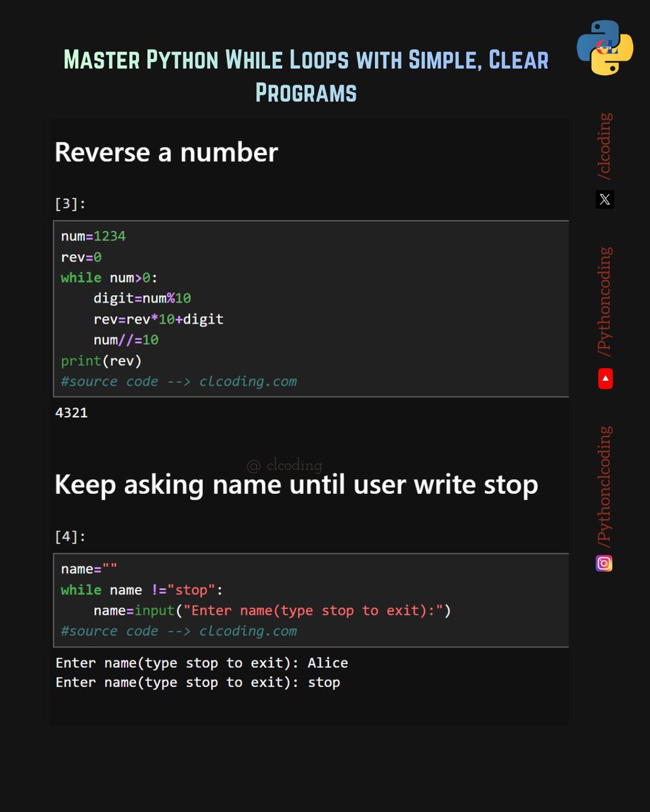650x812 pixels.
Task: Click the 'Enter name(type stop to exit): Alice' output line
Action: [201, 662]
